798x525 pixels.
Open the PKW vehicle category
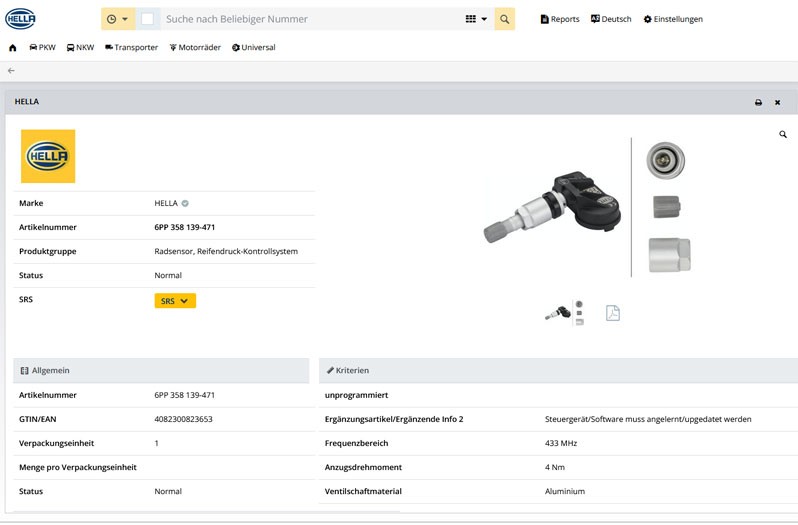42,47
